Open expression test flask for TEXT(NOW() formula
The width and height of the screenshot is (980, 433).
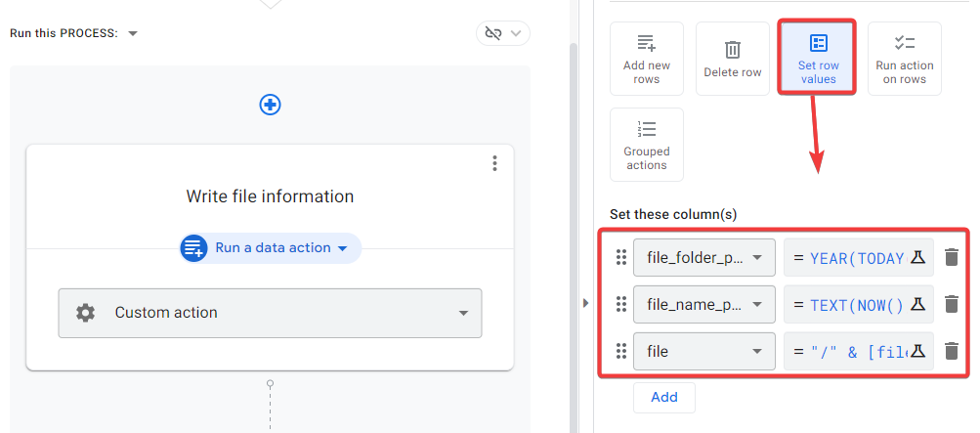[917, 304]
